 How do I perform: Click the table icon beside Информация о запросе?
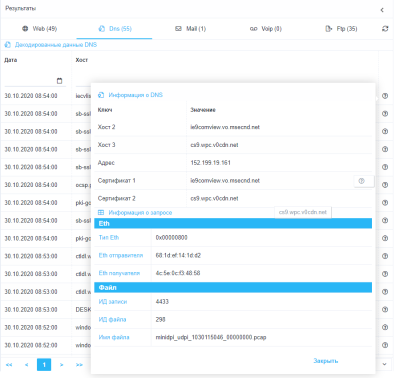tap(101, 213)
